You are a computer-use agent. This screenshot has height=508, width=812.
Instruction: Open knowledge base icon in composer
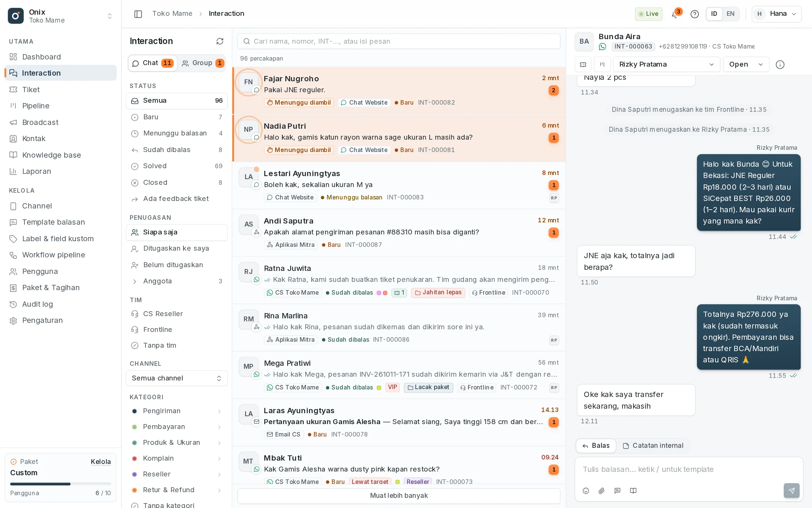633,491
